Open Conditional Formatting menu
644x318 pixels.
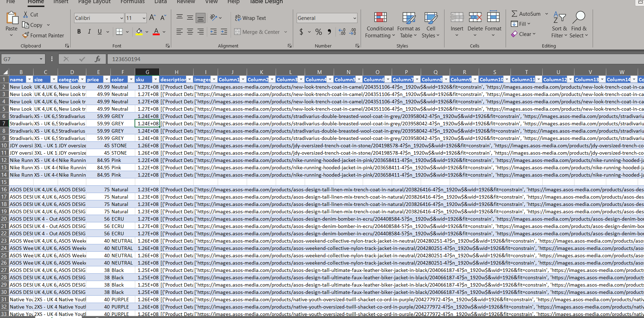(380, 24)
